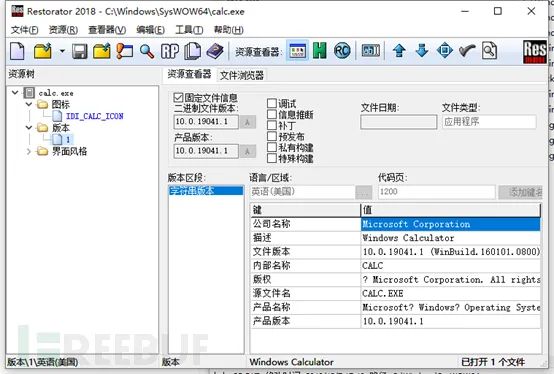Image resolution: width=554 pixels, height=374 pixels.
Task: Collapse the 图标 folder node
Action: (29, 104)
